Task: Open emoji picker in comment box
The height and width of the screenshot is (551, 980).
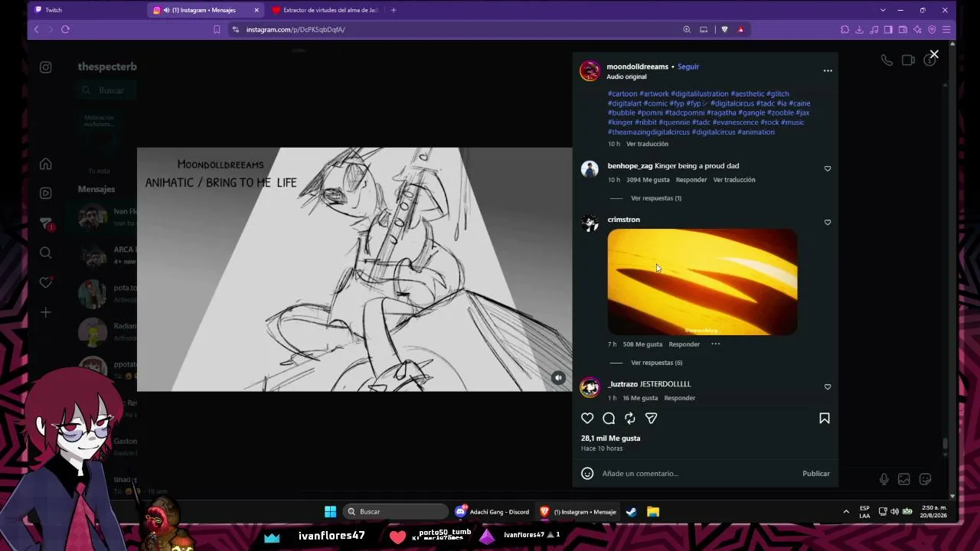Action: tap(587, 474)
